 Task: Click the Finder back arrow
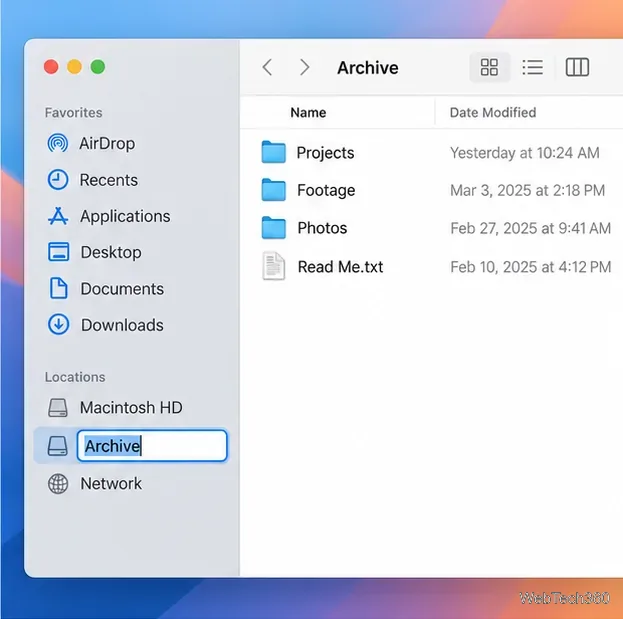[x=267, y=67]
